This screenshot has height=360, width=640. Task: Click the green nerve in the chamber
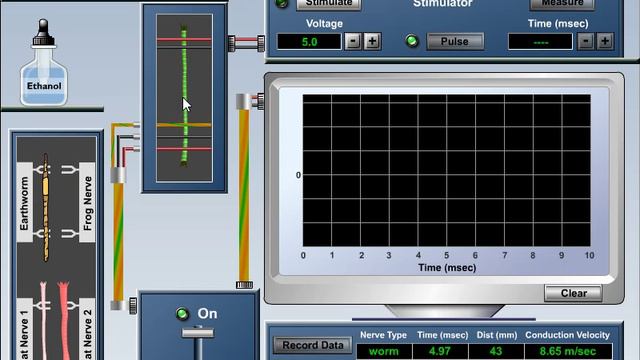point(184,96)
